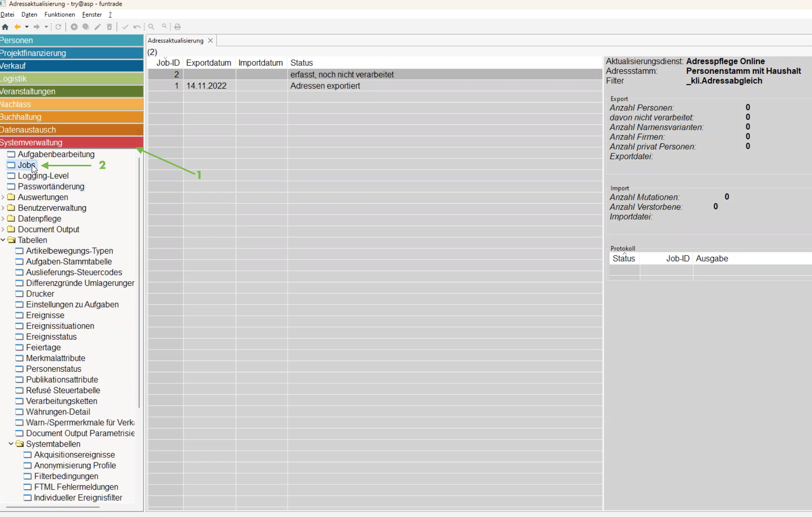The image size is (812, 517).
Task: Close the Adressaktualisierung tab
Action: pos(210,41)
